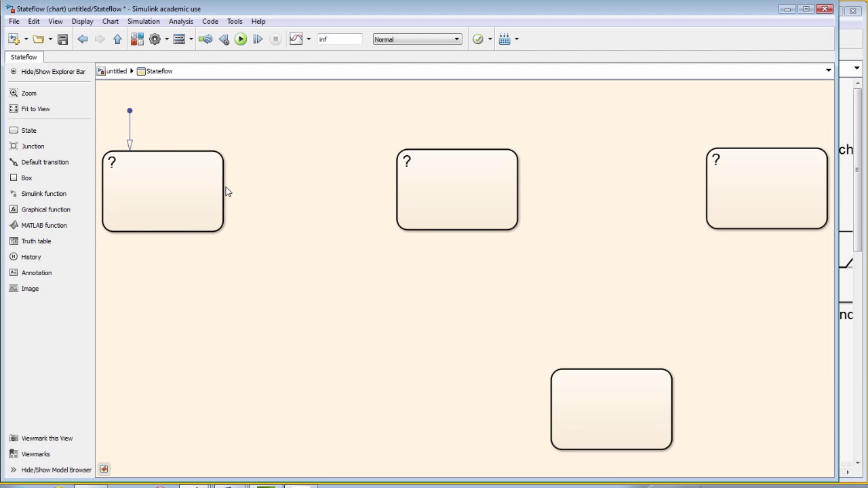Select the Box tool in palette
868x488 pixels.
pos(21,178)
